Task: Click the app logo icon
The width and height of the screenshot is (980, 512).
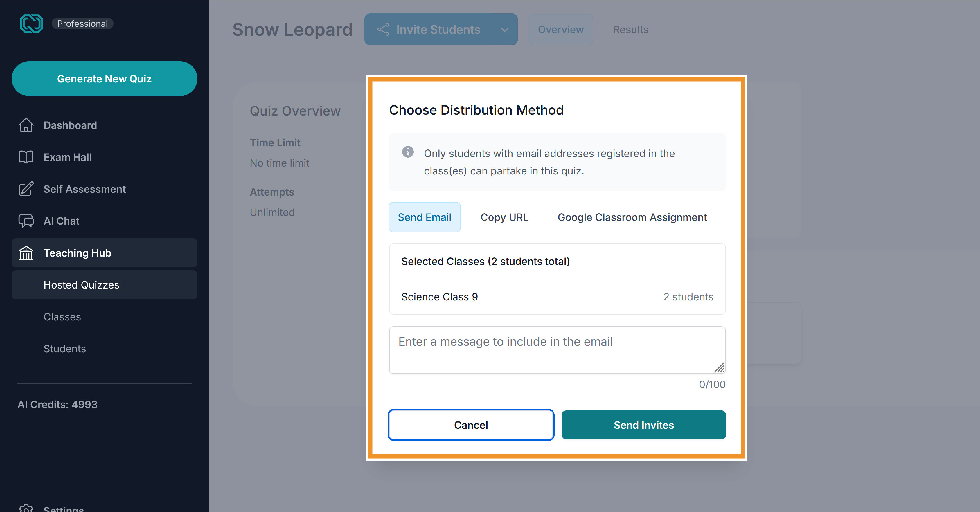Action: pos(32,24)
